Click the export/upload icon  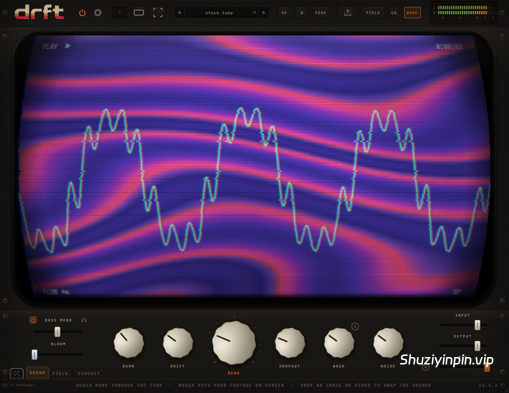tap(348, 13)
